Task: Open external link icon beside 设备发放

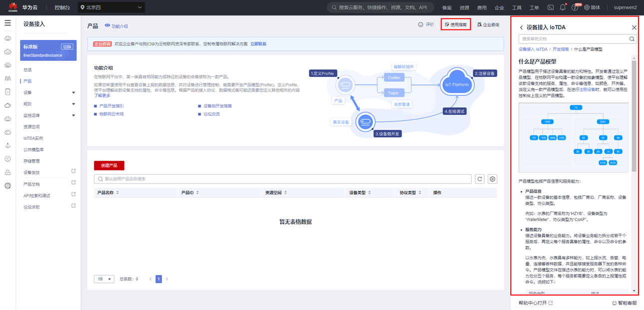Action: [x=73, y=171]
